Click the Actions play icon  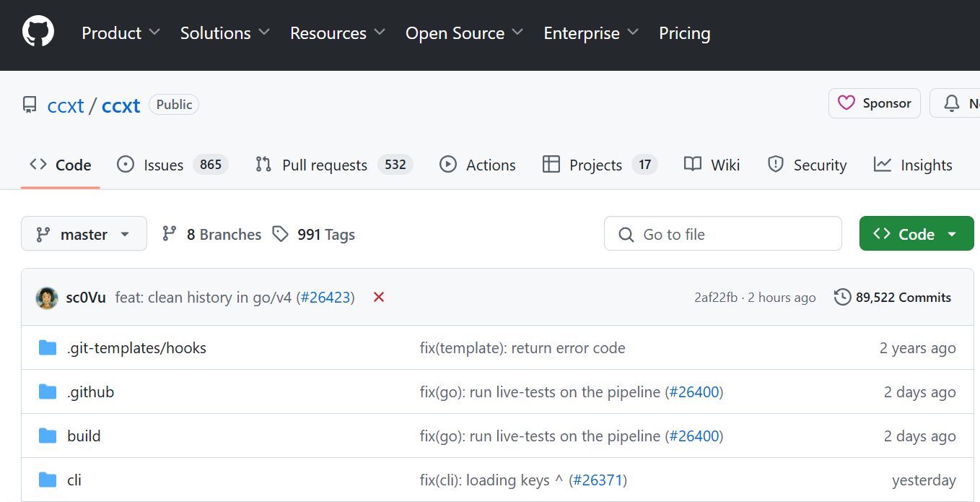pyautogui.click(x=448, y=165)
